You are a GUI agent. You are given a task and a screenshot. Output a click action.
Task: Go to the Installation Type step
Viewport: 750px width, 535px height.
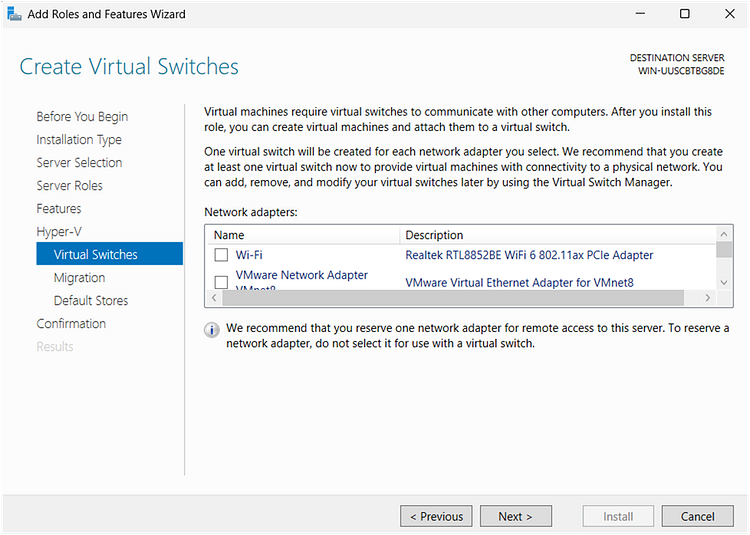point(79,140)
